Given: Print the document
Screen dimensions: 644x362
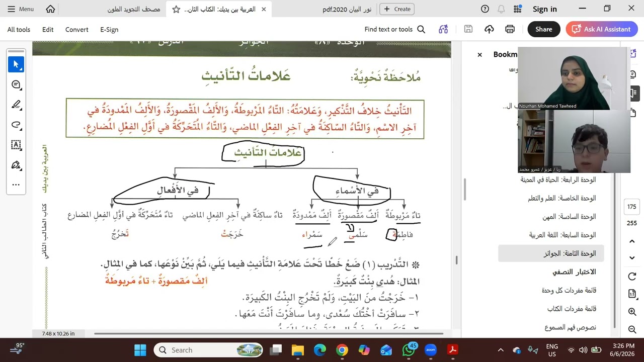Looking at the screenshot, I should [510, 29].
